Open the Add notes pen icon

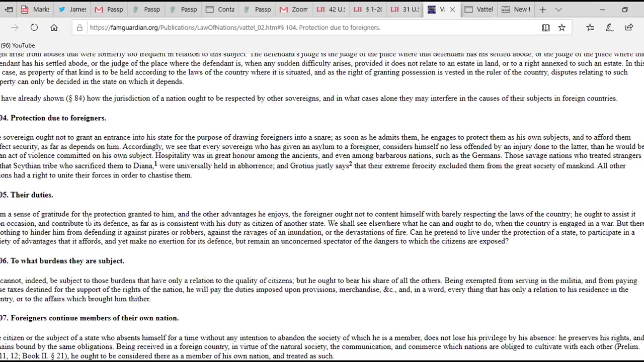pos(609,28)
